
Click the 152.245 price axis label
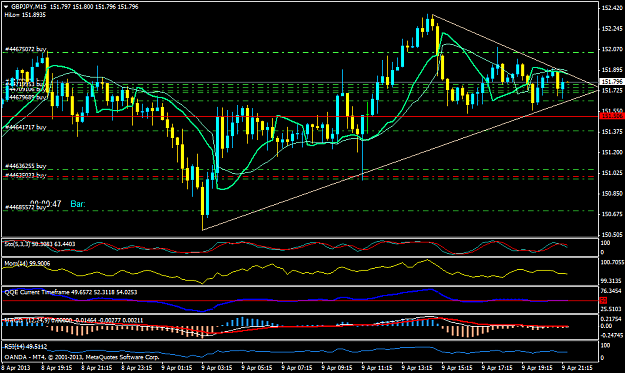(x=612, y=29)
